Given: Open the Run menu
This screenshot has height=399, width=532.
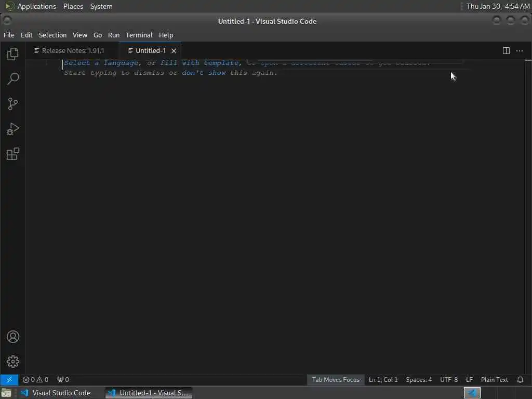Looking at the screenshot, I should tap(114, 35).
